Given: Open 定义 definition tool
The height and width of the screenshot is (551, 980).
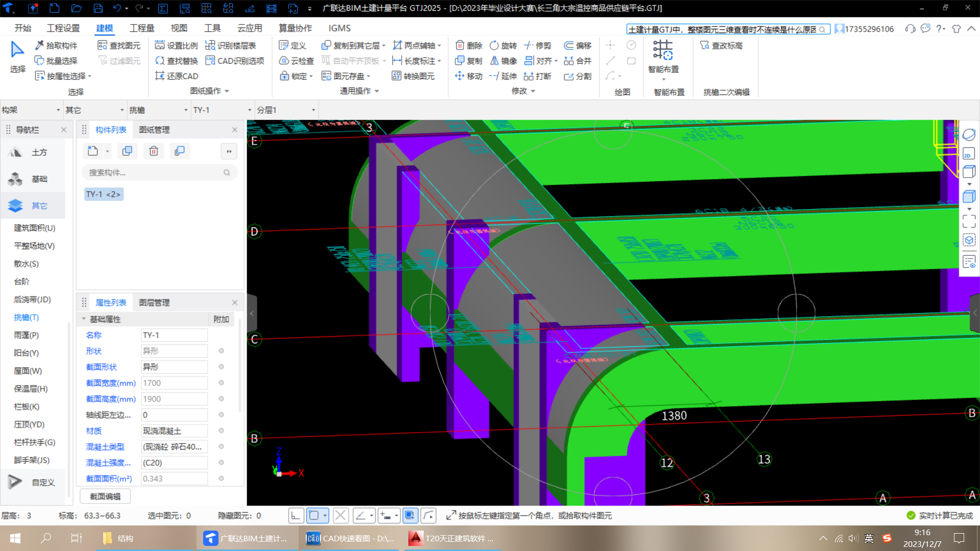Looking at the screenshot, I should tap(292, 45).
